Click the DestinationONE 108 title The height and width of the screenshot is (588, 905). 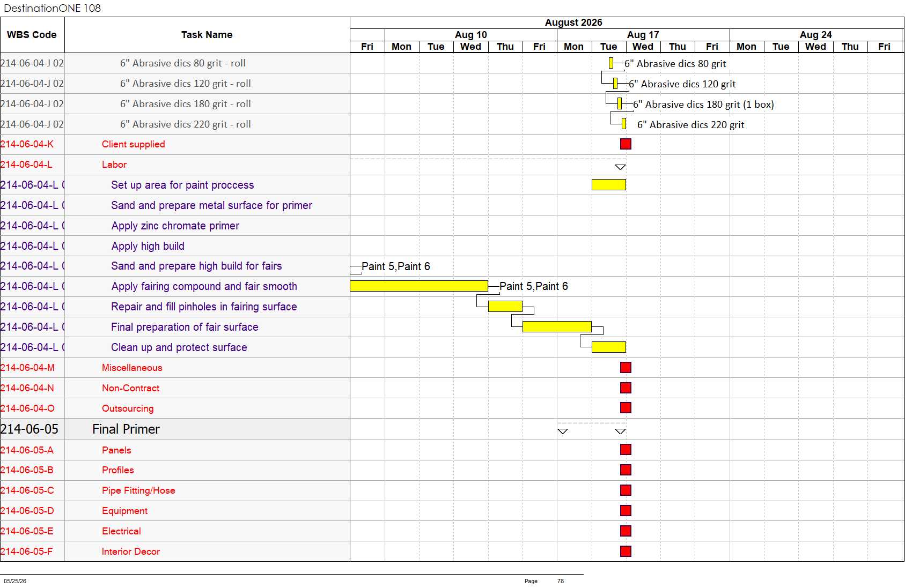[x=53, y=8]
